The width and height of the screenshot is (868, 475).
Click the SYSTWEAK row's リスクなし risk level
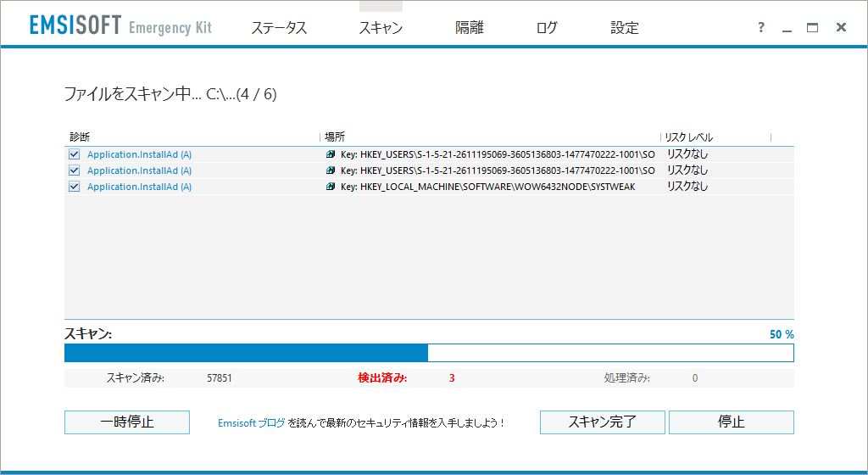pos(687,187)
